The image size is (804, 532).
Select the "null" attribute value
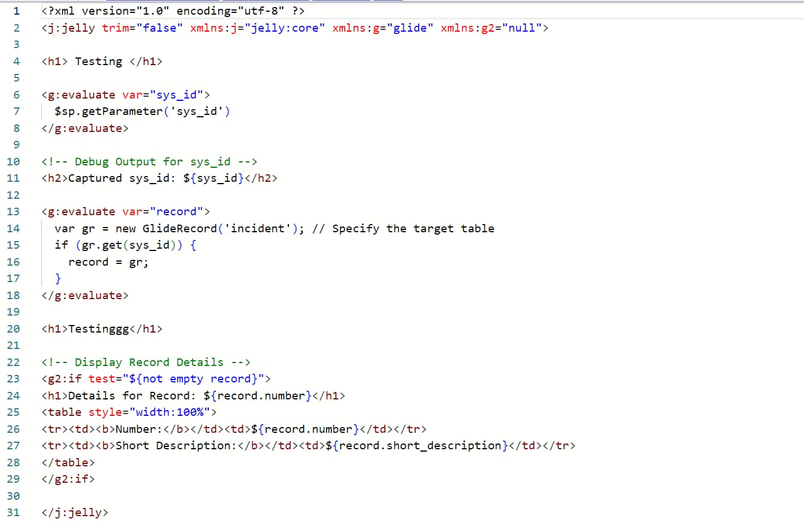tap(522, 28)
